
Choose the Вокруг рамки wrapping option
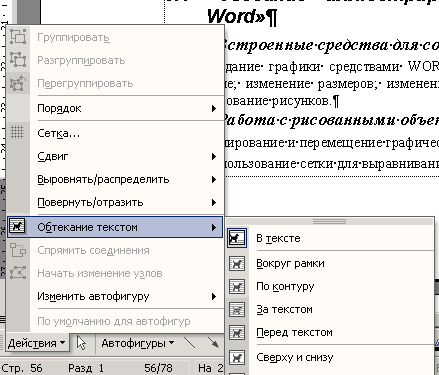click(x=330, y=263)
